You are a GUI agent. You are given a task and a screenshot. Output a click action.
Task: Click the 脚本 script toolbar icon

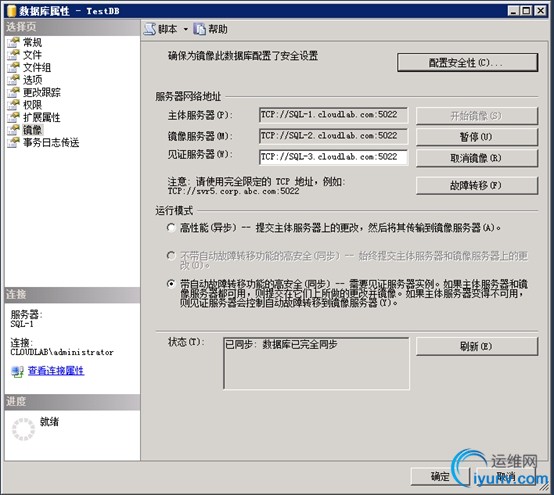pos(150,29)
